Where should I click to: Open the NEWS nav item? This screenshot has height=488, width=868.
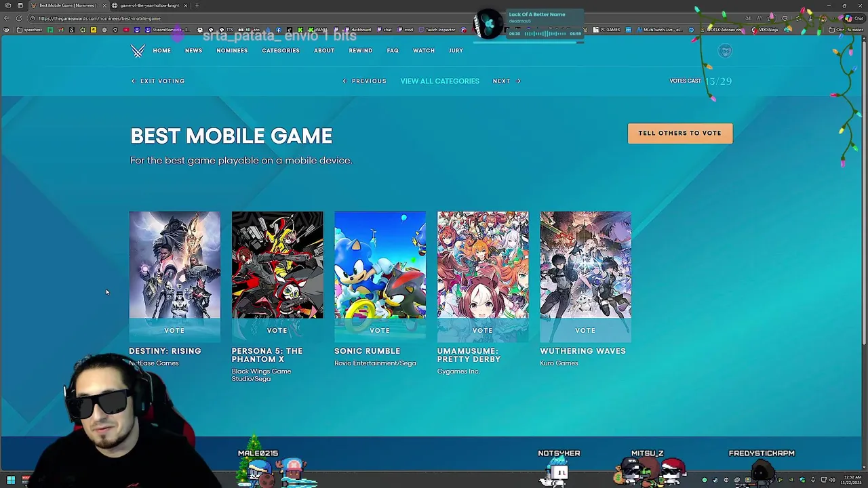[193, 51]
